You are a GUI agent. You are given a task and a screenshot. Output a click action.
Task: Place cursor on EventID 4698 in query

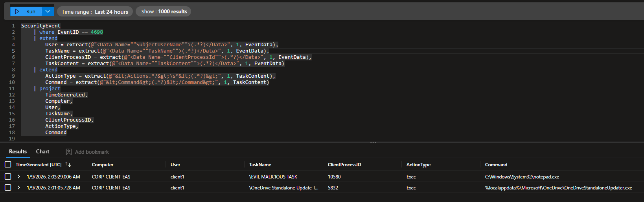click(x=97, y=32)
